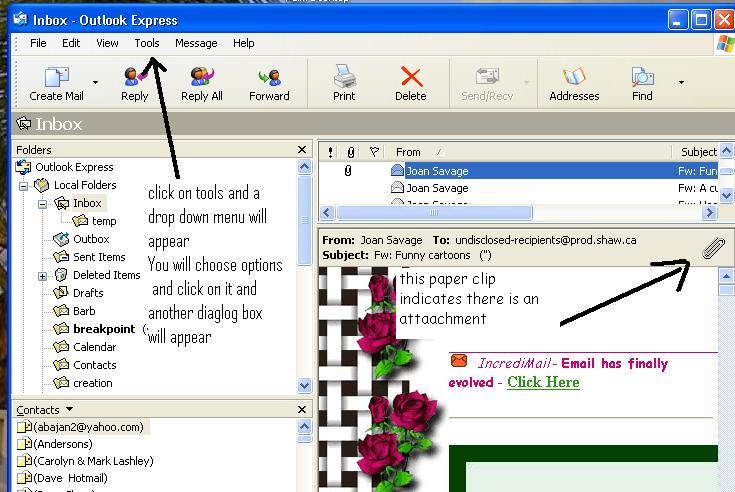Open the Message menu
Screen dimensions: 735x492
[x=196, y=43]
